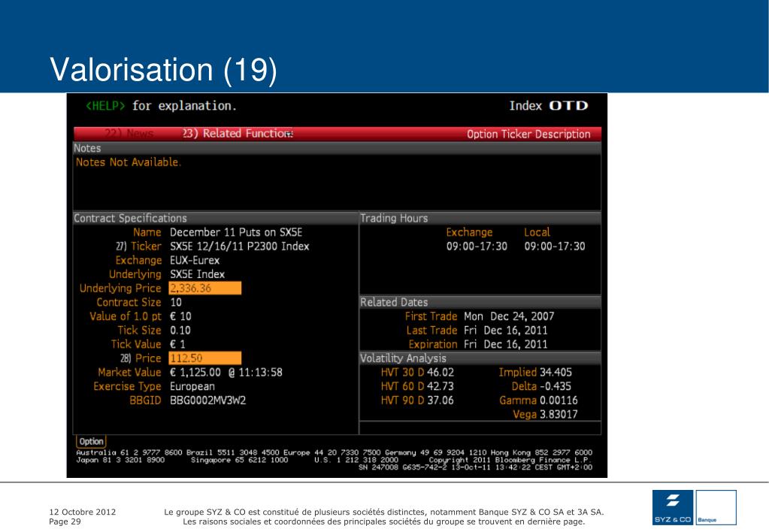Click the HVT 30 D value 46.02
Screen dimensions: 769x532
click(x=440, y=372)
